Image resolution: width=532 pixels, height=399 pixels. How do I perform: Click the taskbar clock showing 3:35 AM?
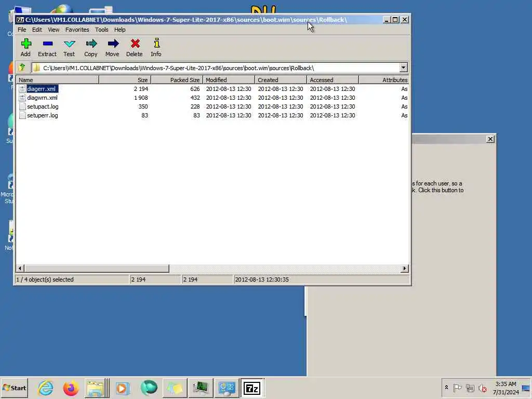(506, 384)
